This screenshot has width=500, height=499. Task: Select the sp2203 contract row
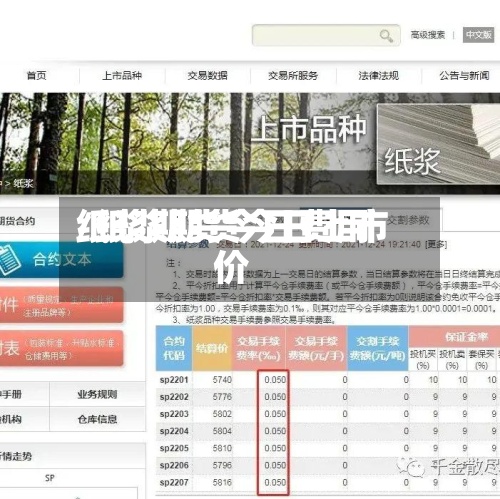click(328, 414)
